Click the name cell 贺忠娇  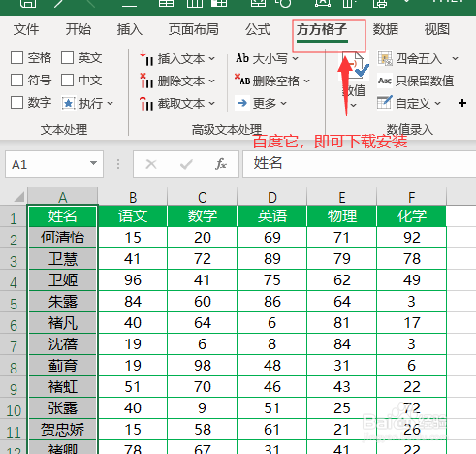pos(62,430)
